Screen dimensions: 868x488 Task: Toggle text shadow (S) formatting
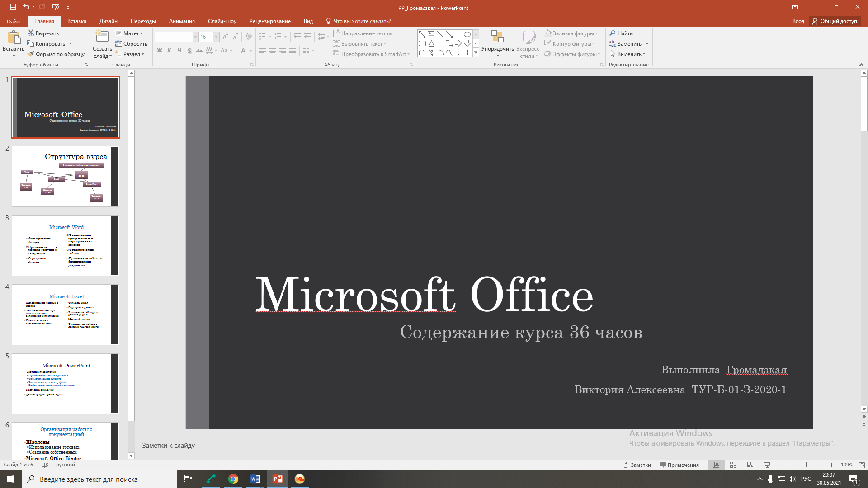click(x=189, y=51)
